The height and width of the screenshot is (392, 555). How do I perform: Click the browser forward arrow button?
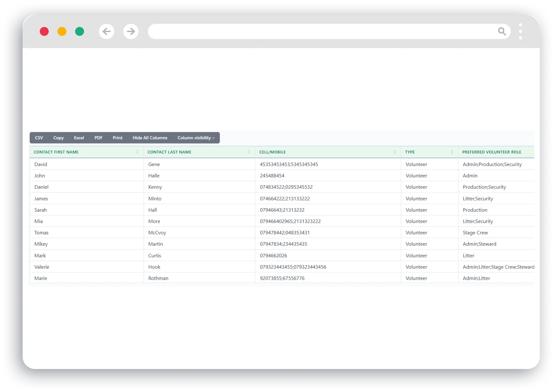pyautogui.click(x=131, y=31)
